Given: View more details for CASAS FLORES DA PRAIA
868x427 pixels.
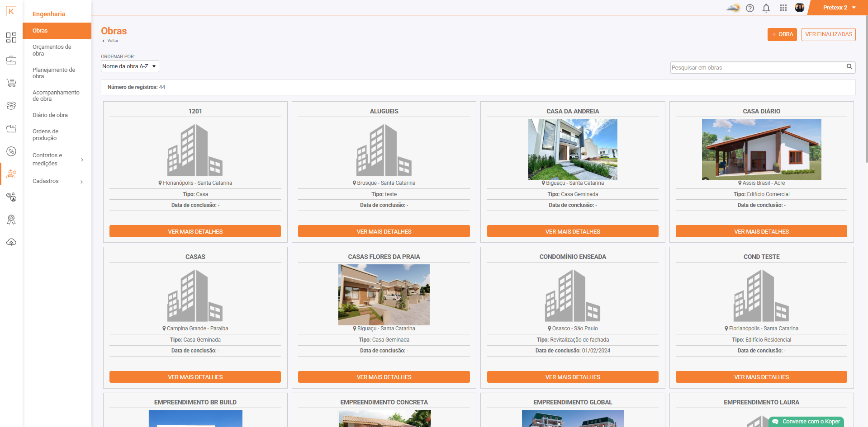Looking at the screenshot, I should pyautogui.click(x=384, y=377).
